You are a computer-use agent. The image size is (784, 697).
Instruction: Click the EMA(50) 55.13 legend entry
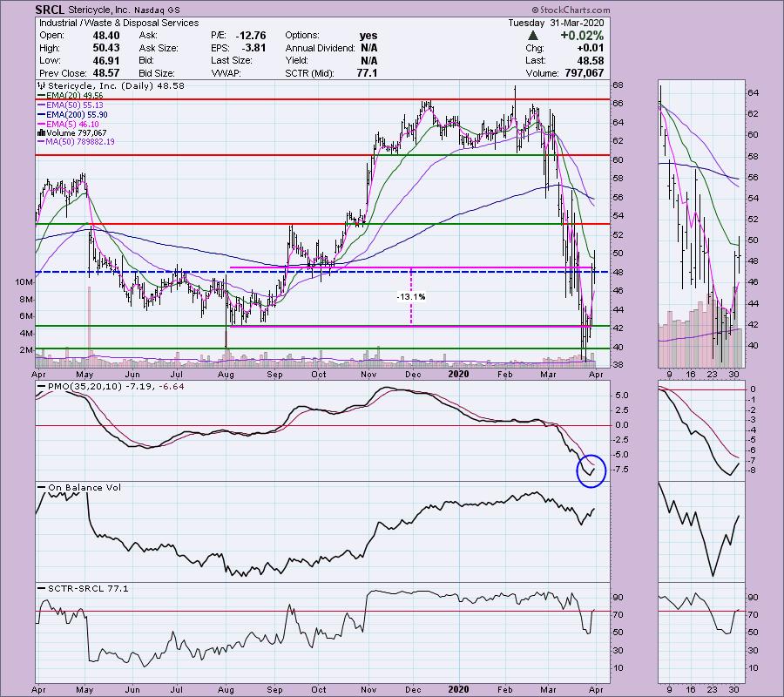[71, 105]
